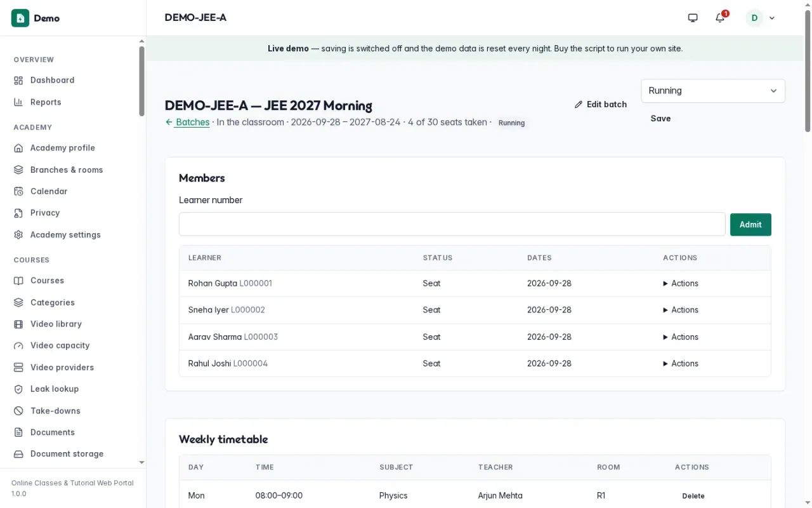Expand Actions for Aarav Sharma
This screenshot has width=812, height=508.
coord(681,337)
